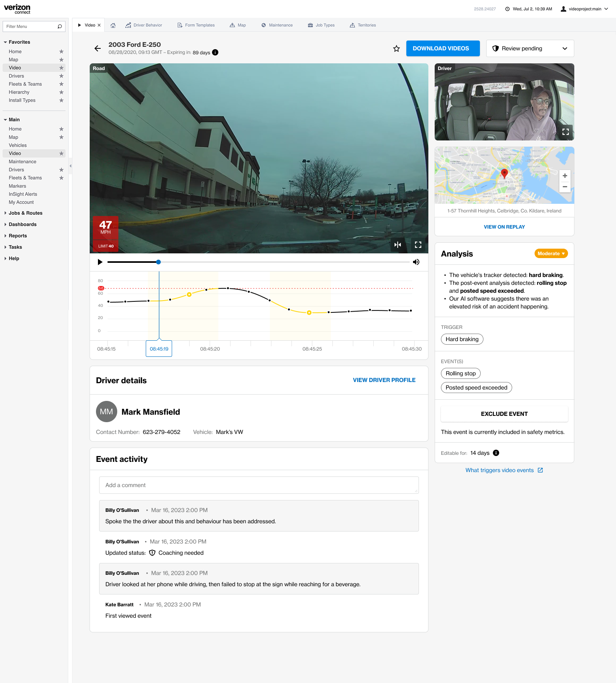
Task: Click yellow event point on speed graph near 08:45:25
Action: (309, 313)
